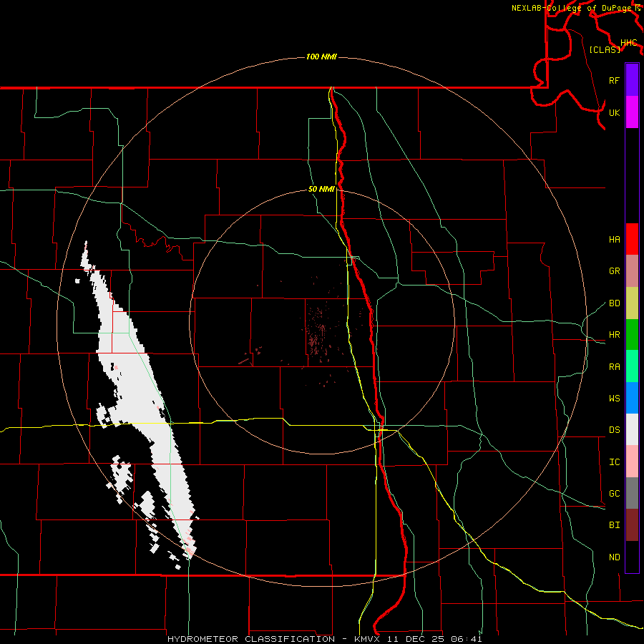Click the HR legend label
This screenshot has width=644, height=644.
tap(614, 335)
